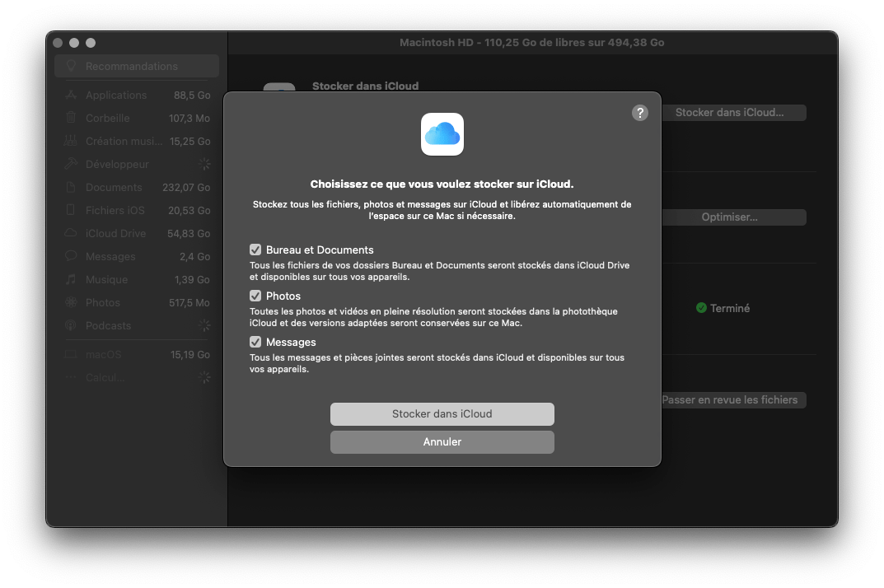Image resolution: width=884 pixels, height=588 pixels.
Task: Select Messages row in the sidebar
Action: [137, 256]
